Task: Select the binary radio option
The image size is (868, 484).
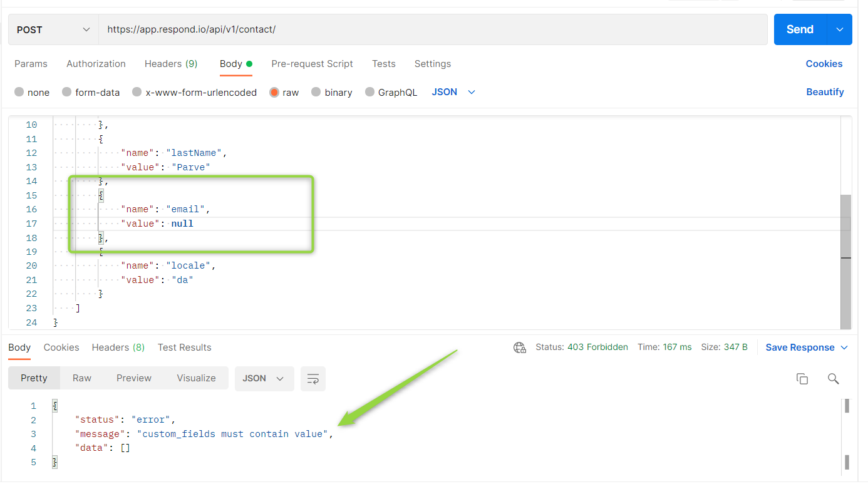Action: point(316,92)
